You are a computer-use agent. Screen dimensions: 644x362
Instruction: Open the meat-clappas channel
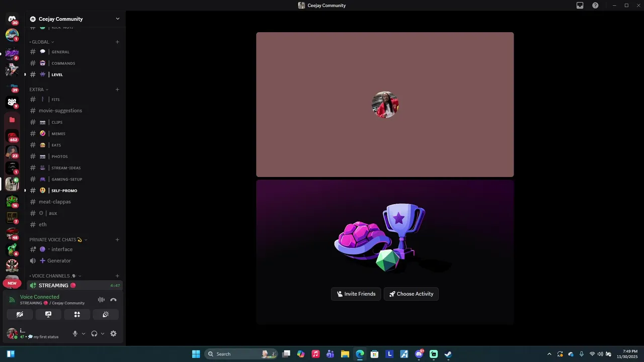click(75, 202)
